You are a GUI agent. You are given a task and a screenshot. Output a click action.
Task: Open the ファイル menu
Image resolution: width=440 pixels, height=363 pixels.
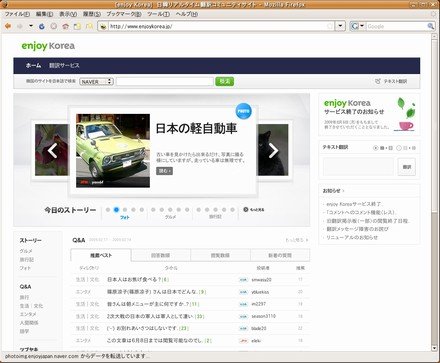tap(17, 14)
